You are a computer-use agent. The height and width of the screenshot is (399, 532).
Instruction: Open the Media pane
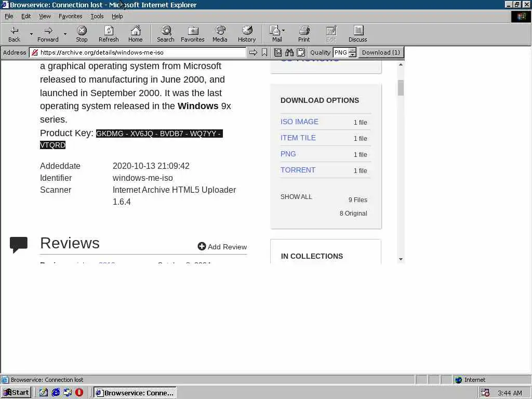click(220, 34)
